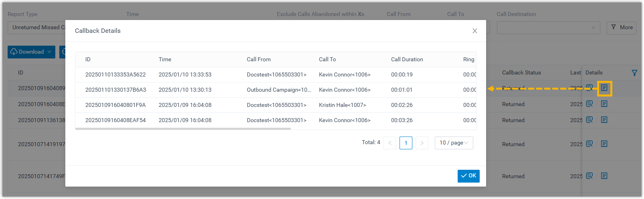Click callback details icon in third row
Image resolution: width=644 pixels, height=199 pixels.
pyautogui.click(x=604, y=120)
